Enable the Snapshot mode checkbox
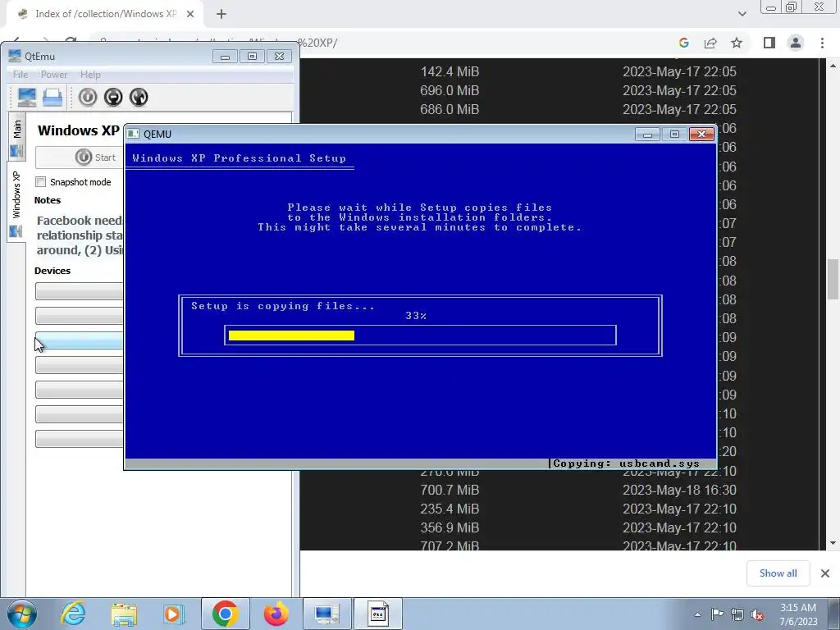Viewport: 840px width, 630px height. 41,181
